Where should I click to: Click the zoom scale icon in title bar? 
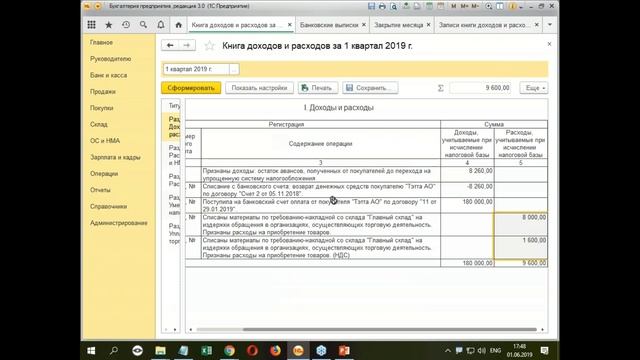coord(489,6)
